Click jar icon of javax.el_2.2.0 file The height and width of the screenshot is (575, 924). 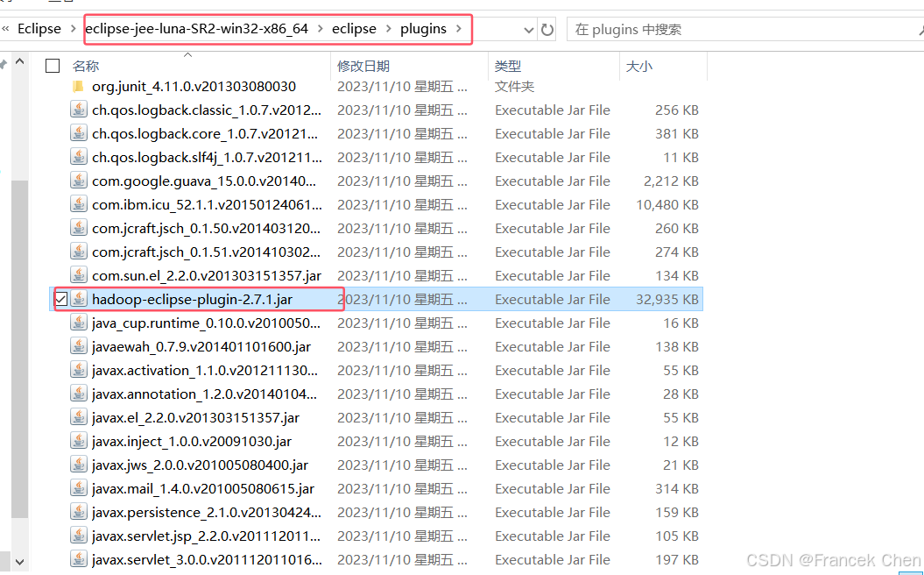click(78, 417)
